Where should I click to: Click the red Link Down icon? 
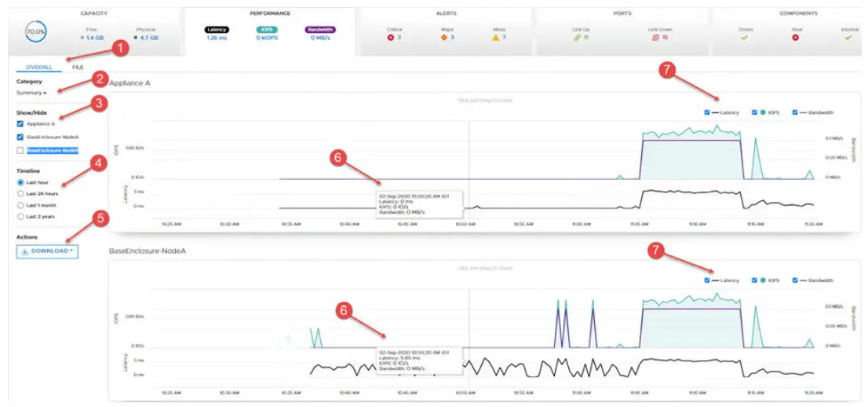click(655, 37)
